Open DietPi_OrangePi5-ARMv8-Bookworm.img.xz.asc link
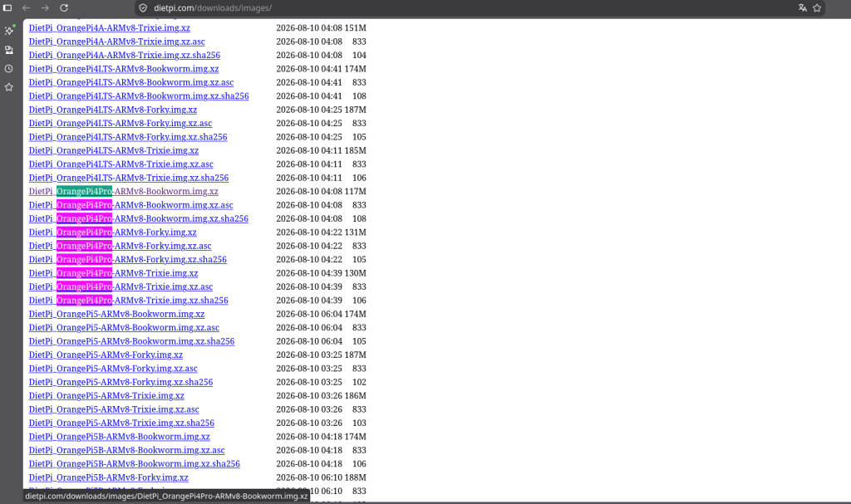Screen dimensions: 851x504 point(124,328)
